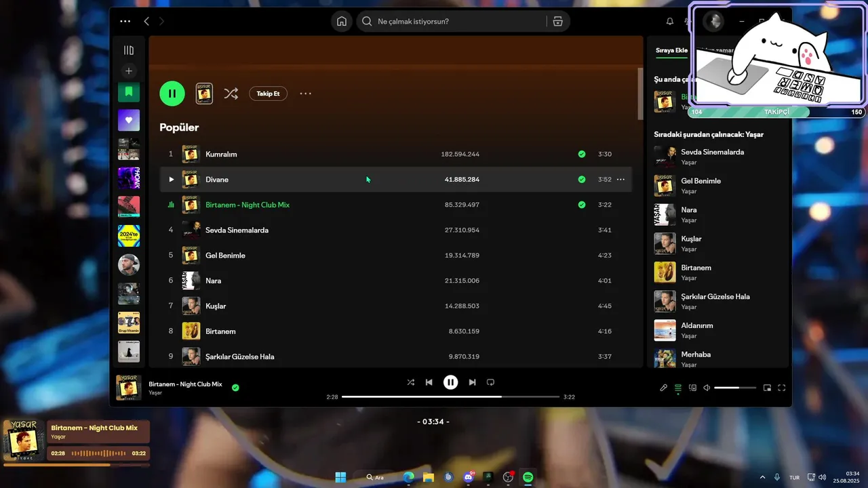Select Kumralım song title
This screenshot has height=488, width=868.
(x=221, y=155)
